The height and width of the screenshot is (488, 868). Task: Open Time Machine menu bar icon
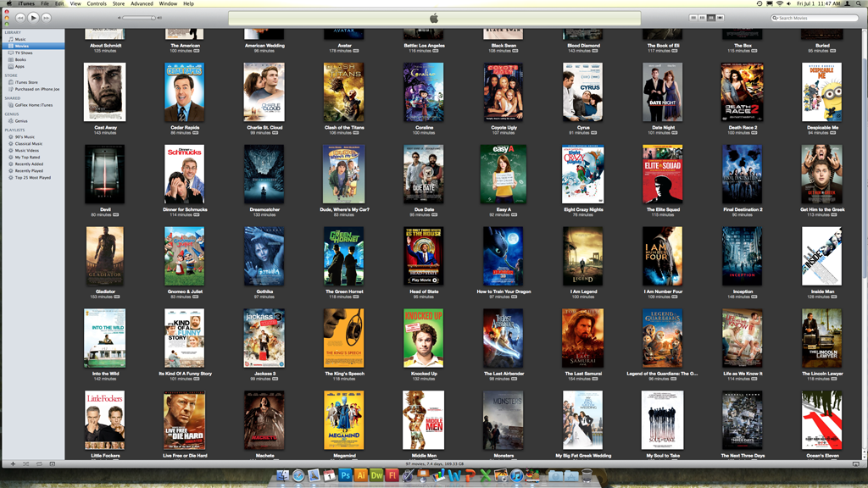(x=759, y=3)
